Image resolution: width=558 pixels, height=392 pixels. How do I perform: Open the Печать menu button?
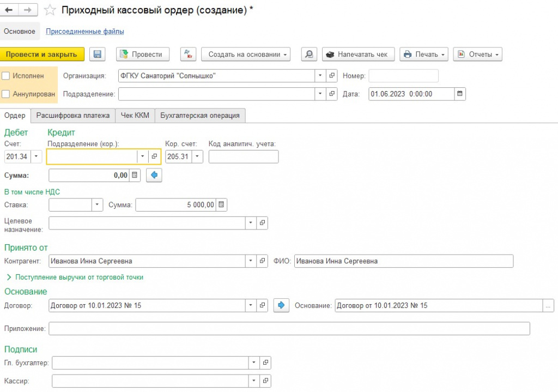tap(424, 54)
